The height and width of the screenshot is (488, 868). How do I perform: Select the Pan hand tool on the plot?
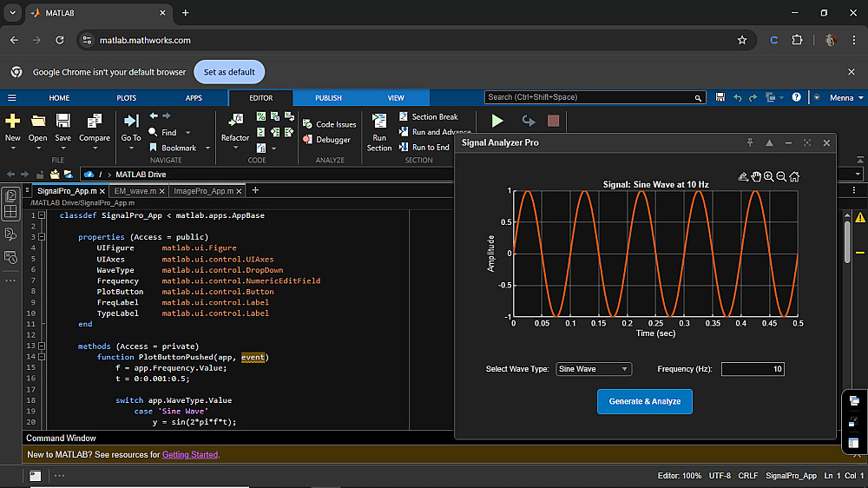[x=756, y=176]
